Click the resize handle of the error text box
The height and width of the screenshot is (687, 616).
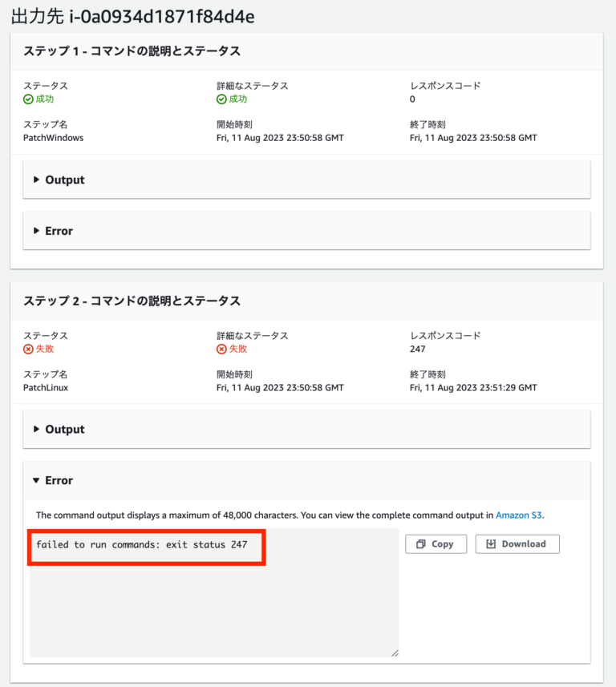[x=395, y=653]
